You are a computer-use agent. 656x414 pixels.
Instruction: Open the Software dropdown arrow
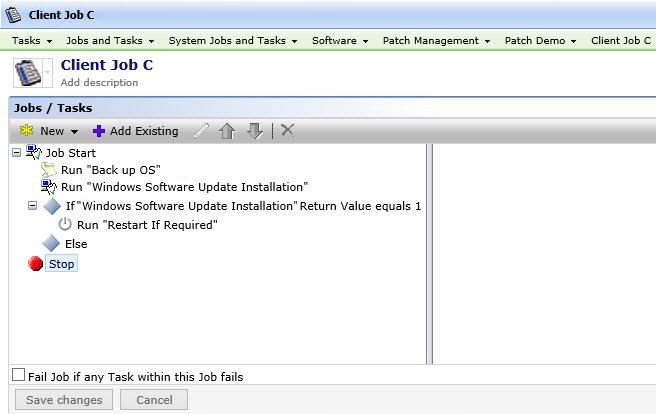coord(365,41)
